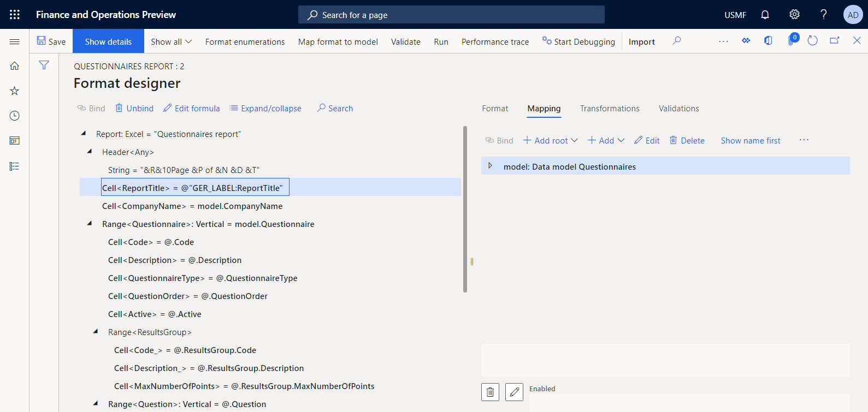Click the format tree vertical scrollbar
The height and width of the screenshot is (412, 868).
[465, 210]
